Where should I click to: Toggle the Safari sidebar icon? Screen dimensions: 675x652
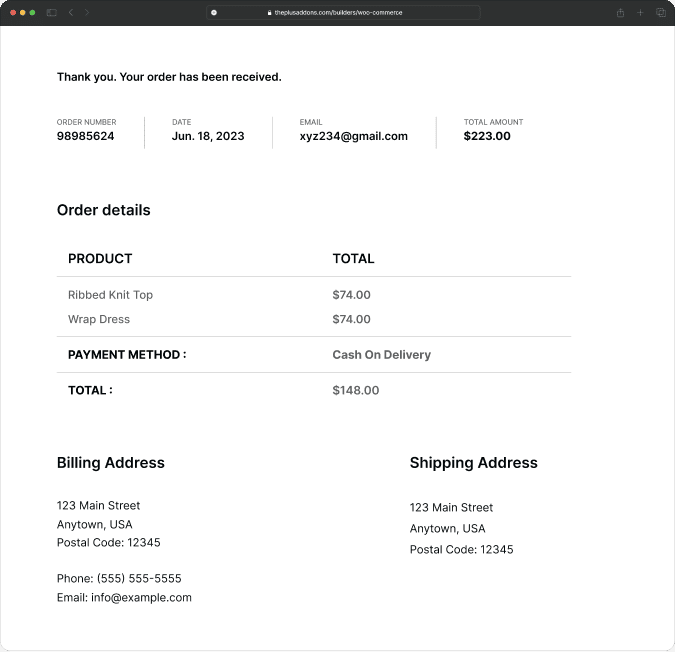pos(52,12)
